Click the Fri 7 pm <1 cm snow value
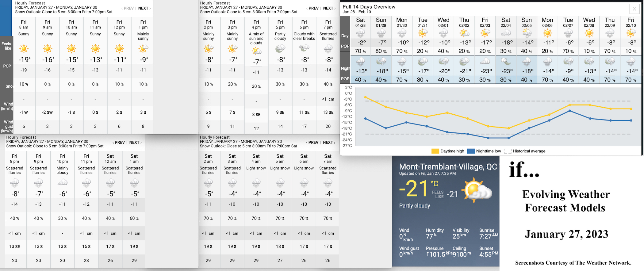 (x=328, y=99)
